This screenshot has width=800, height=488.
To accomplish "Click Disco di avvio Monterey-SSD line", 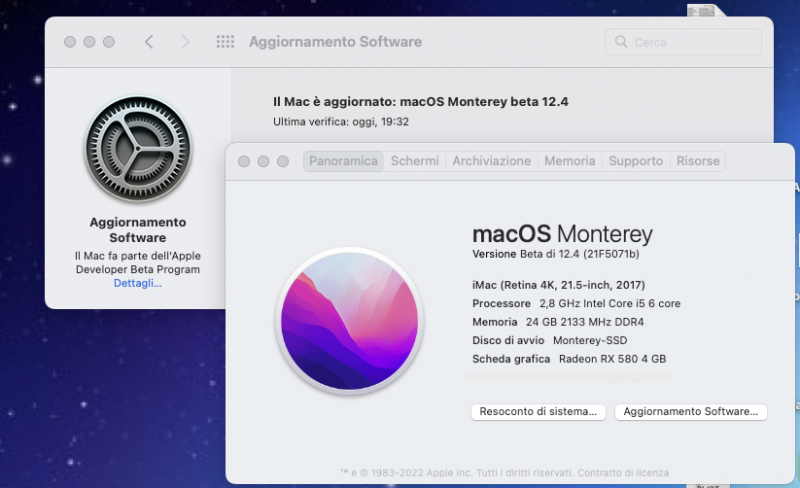I will coord(549,340).
